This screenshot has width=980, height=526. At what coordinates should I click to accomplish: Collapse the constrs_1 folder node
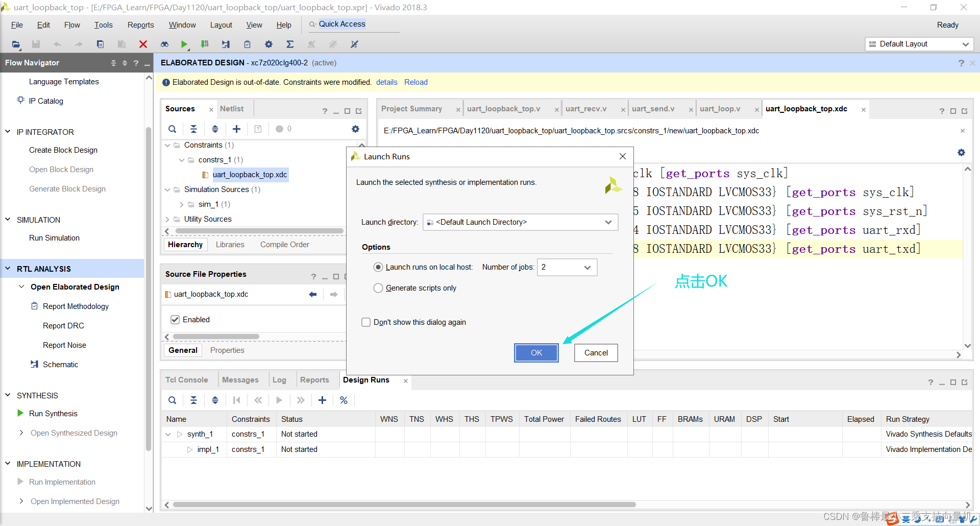182,160
